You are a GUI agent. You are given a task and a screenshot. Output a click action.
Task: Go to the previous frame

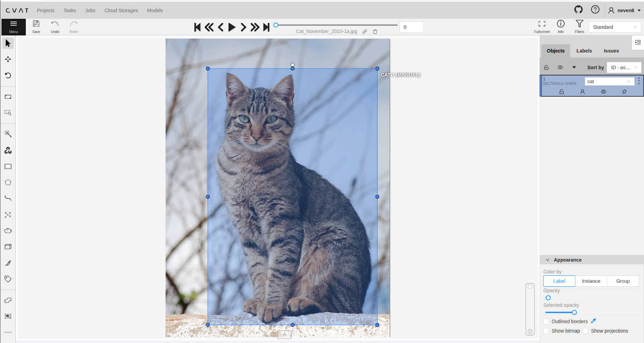pos(221,27)
